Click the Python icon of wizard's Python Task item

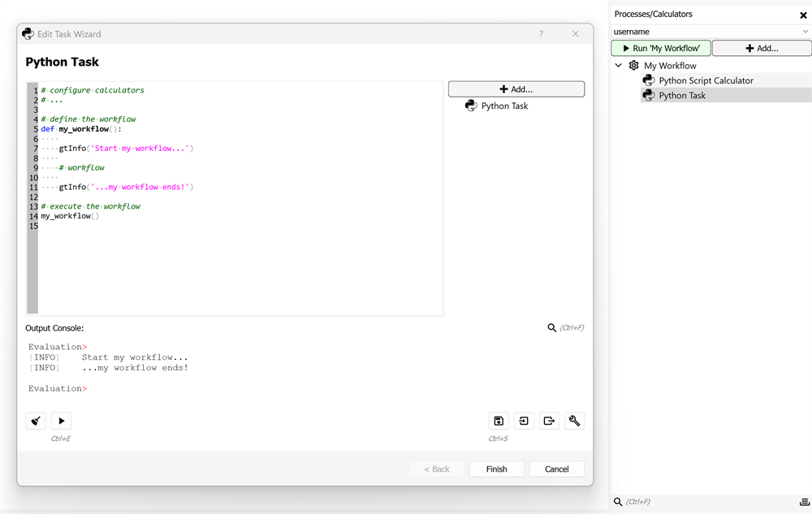pyautogui.click(x=471, y=106)
